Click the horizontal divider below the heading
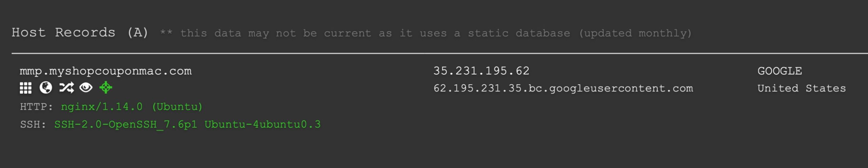 pyautogui.click(x=439, y=53)
